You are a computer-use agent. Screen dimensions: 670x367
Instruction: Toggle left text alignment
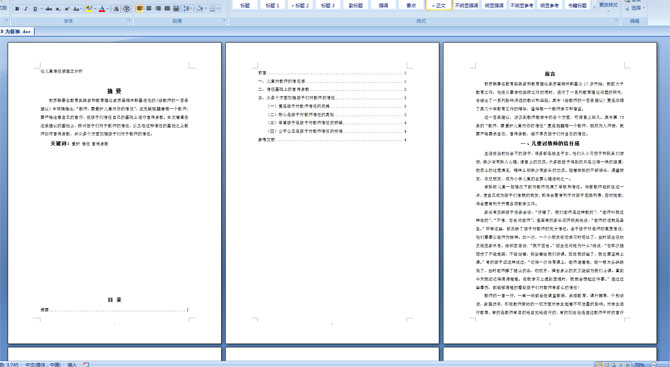[140, 9]
